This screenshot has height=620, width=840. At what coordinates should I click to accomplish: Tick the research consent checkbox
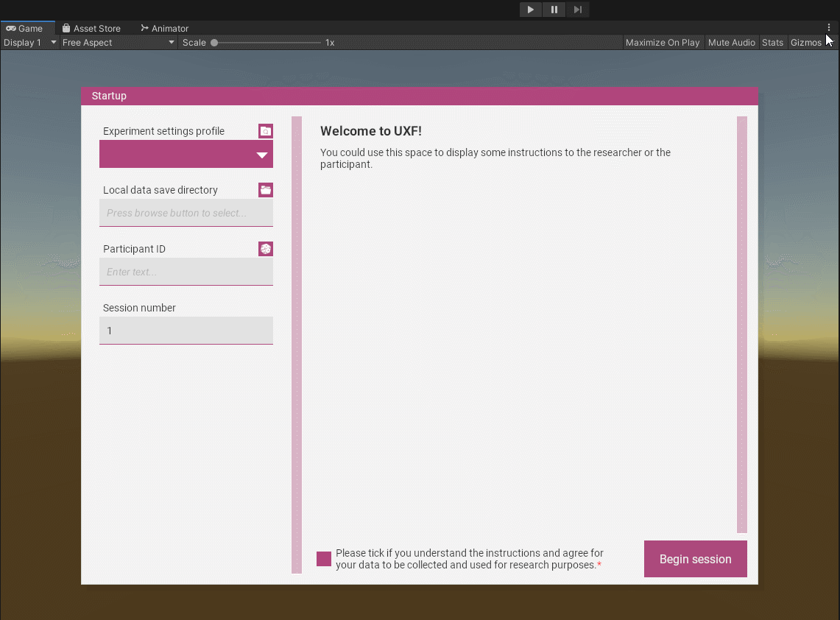coord(324,559)
